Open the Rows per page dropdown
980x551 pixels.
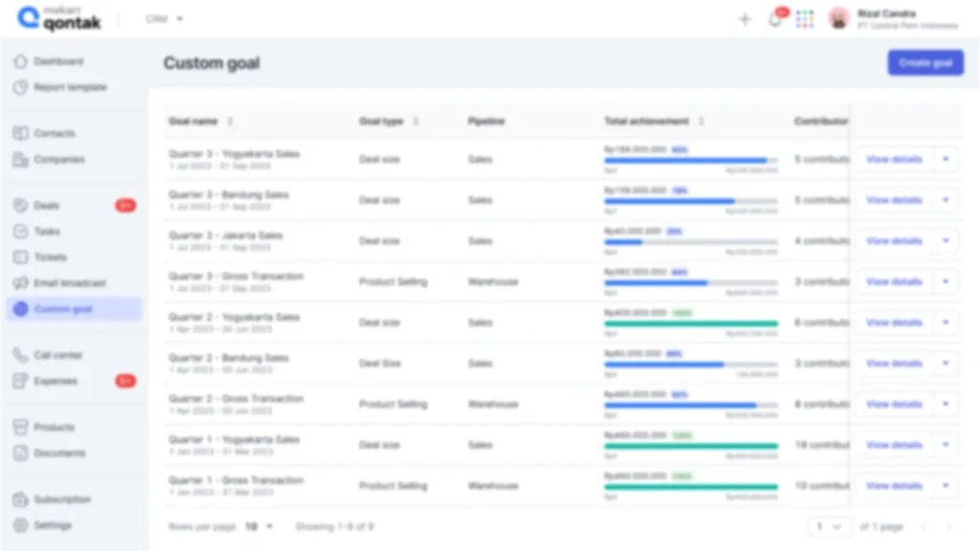click(258, 527)
